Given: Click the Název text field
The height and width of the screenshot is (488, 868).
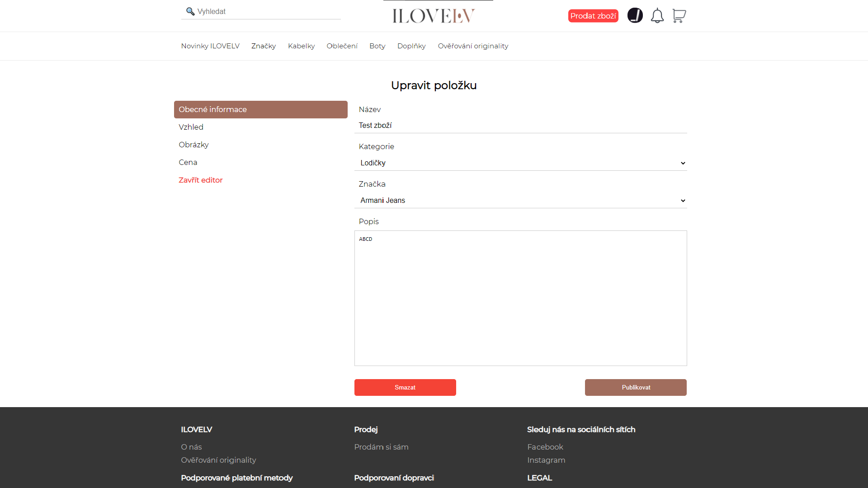Looking at the screenshot, I should [x=520, y=126].
